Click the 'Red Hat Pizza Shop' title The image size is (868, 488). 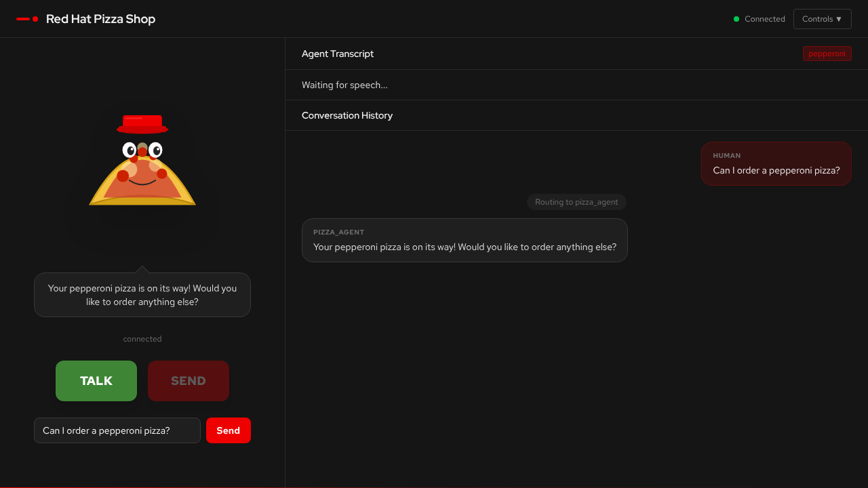point(100,19)
